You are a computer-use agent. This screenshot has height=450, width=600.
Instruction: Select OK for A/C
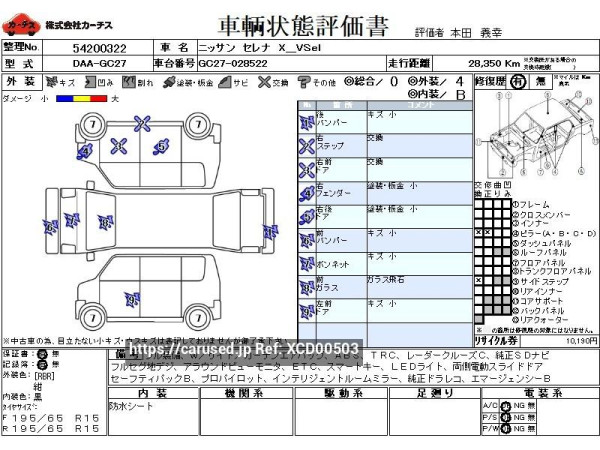coord(505,406)
